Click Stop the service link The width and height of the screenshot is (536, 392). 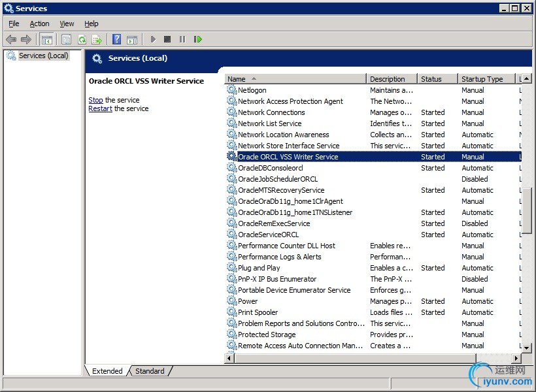[95, 100]
